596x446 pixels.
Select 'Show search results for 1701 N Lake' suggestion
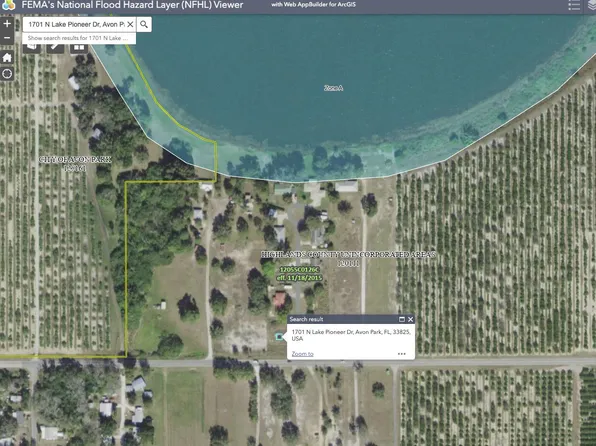79,38
